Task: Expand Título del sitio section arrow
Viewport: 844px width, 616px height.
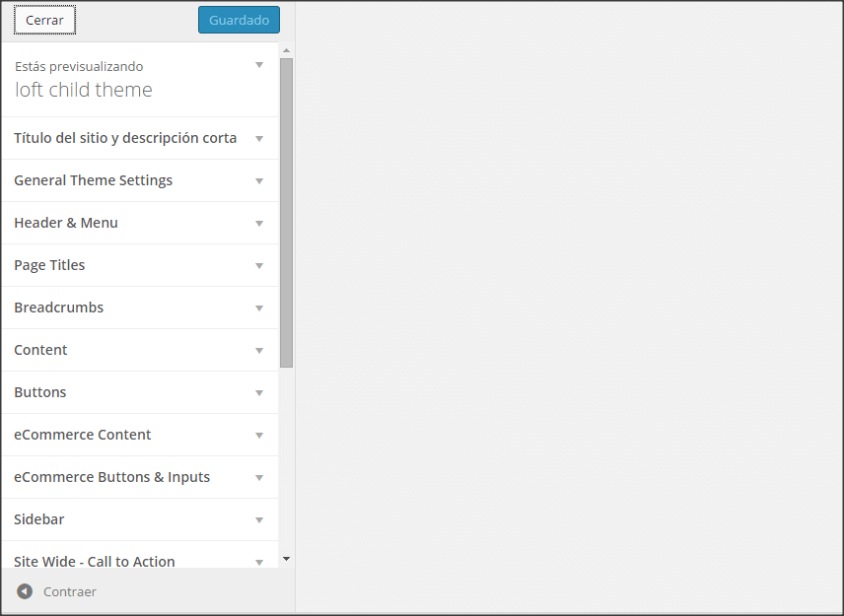Action: [x=259, y=138]
